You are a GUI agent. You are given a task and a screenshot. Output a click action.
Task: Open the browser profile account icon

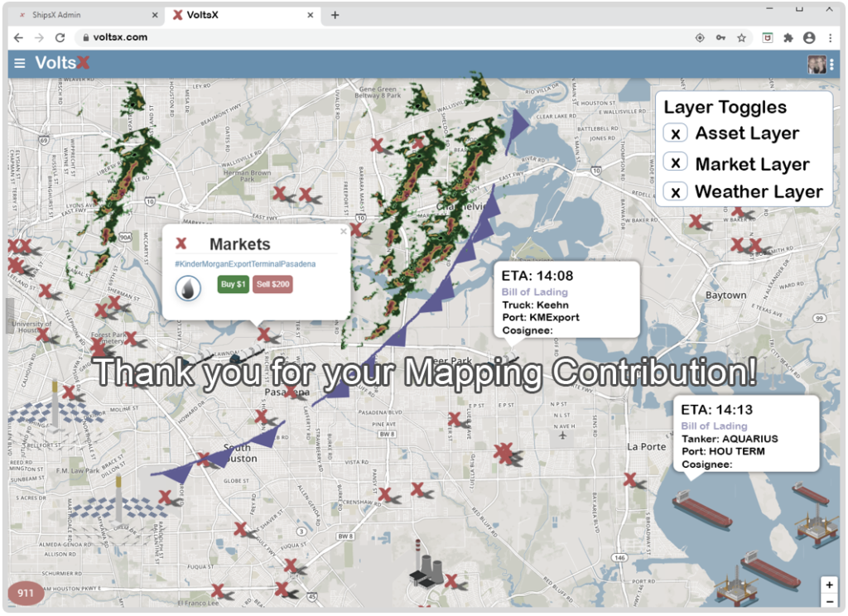(x=809, y=37)
